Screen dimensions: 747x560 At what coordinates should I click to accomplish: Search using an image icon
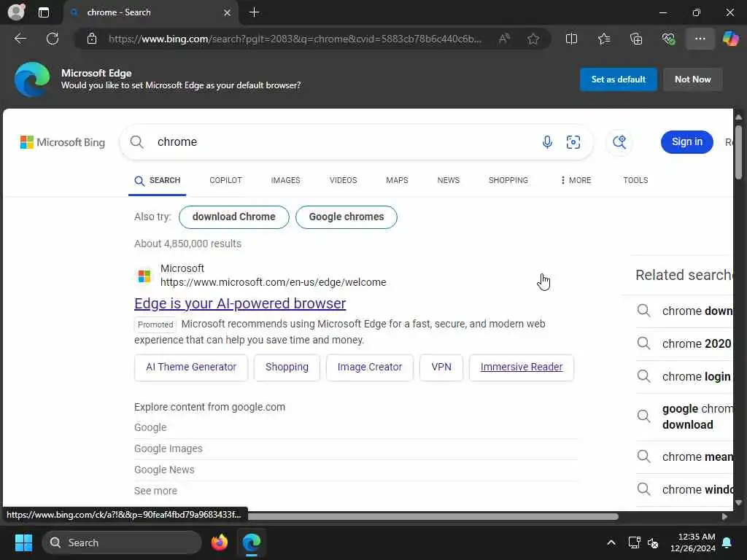pos(573,142)
